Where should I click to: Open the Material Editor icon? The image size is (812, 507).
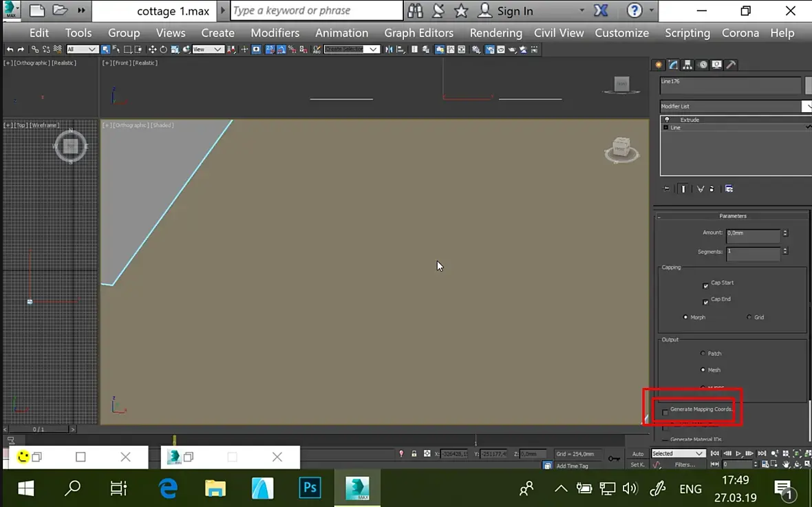[x=476, y=50]
